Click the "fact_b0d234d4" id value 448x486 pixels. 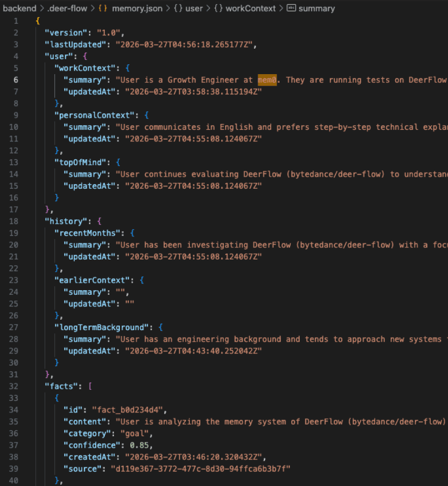pyautogui.click(x=127, y=410)
